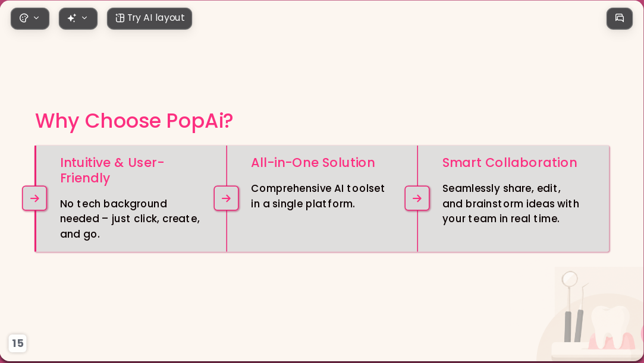Open the theme palette icon menu
The width and height of the screenshot is (644, 363).
coord(24,18)
